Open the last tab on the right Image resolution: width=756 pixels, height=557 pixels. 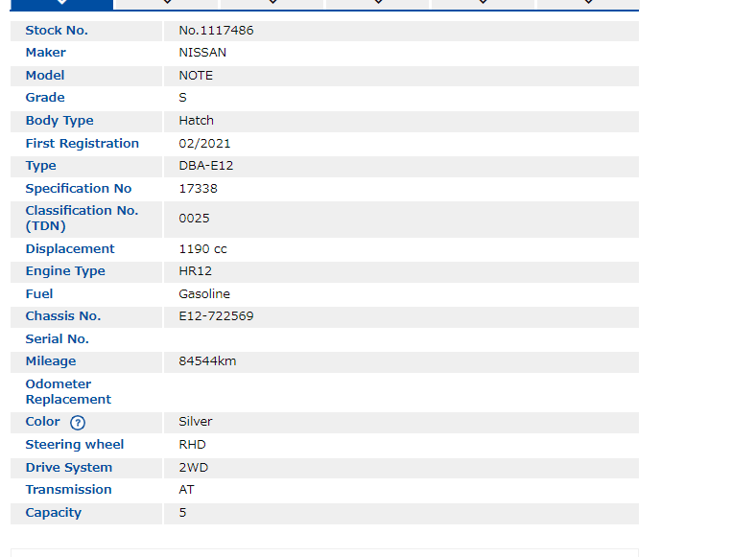coord(588,4)
